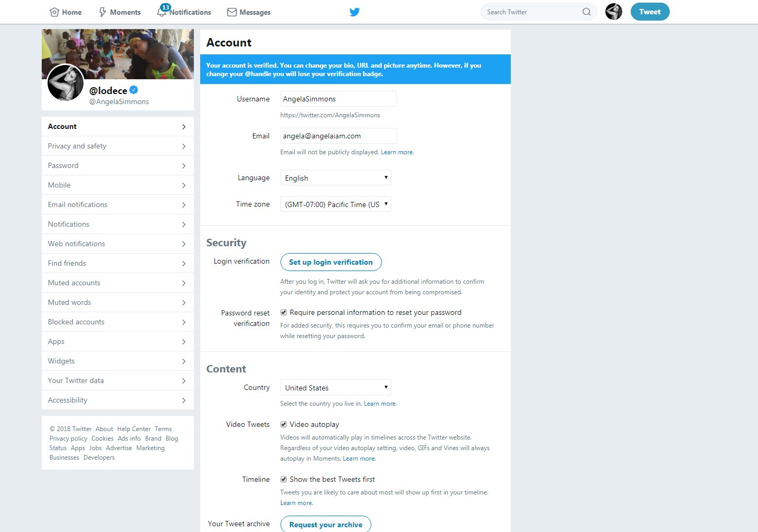The image size is (758, 532).
Task: Click the chevron on the Account row
Action: point(184,127)
